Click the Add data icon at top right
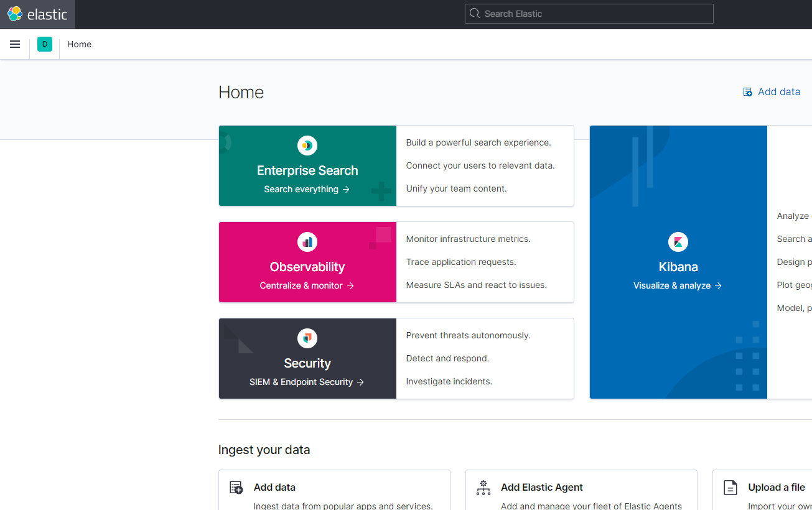 click(x=748, y=92)
